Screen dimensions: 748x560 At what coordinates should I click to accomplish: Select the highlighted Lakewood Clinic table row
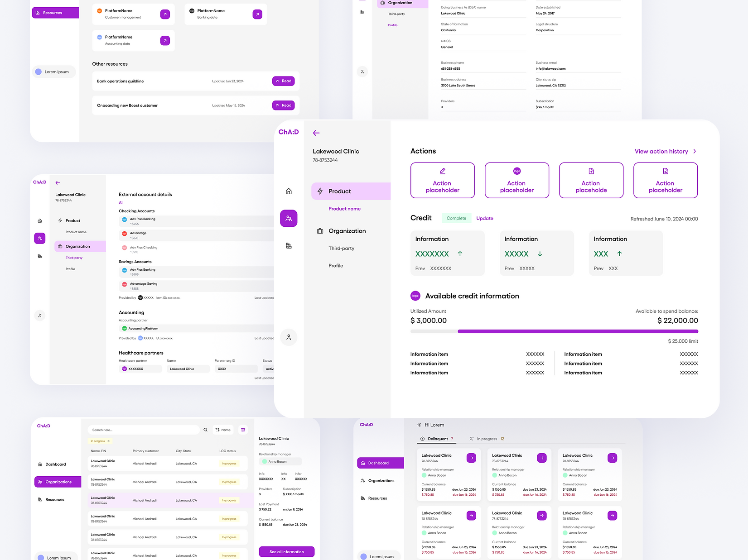click(168, 500)
